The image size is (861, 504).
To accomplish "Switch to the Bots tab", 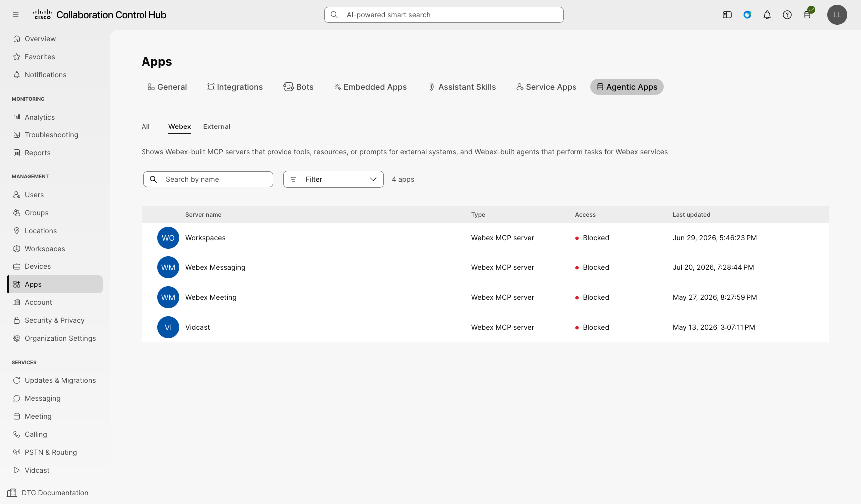I will point(298,87).
